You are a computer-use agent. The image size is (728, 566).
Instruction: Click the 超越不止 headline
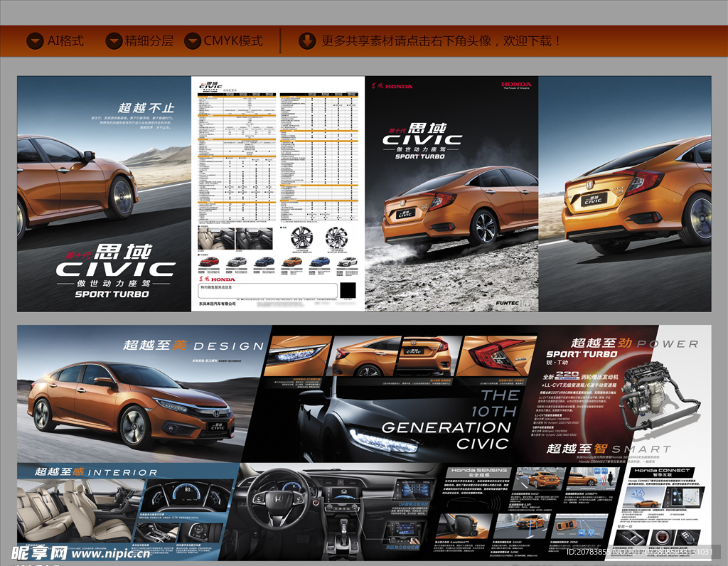click(146, 108)
